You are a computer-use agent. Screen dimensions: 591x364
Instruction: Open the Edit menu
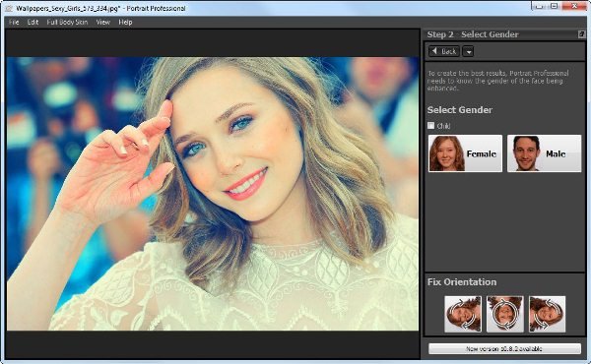point(33,23)
